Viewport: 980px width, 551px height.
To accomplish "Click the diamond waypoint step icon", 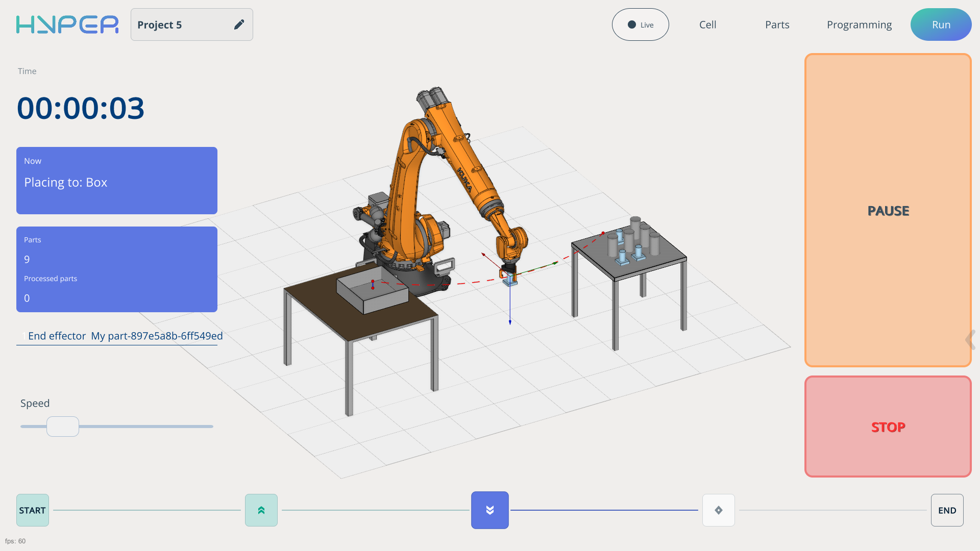I will 718,510.
